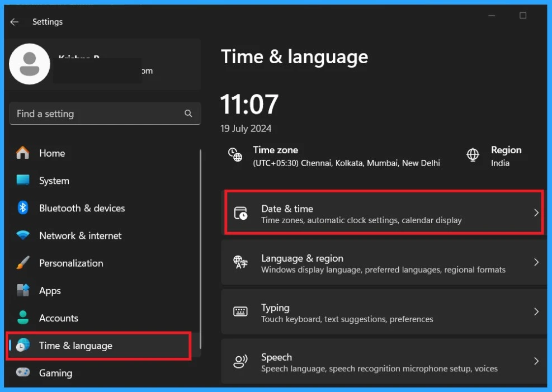Click the Speech talking-head icon
This screenshot has width=552, height=392.
coord(240,361)
